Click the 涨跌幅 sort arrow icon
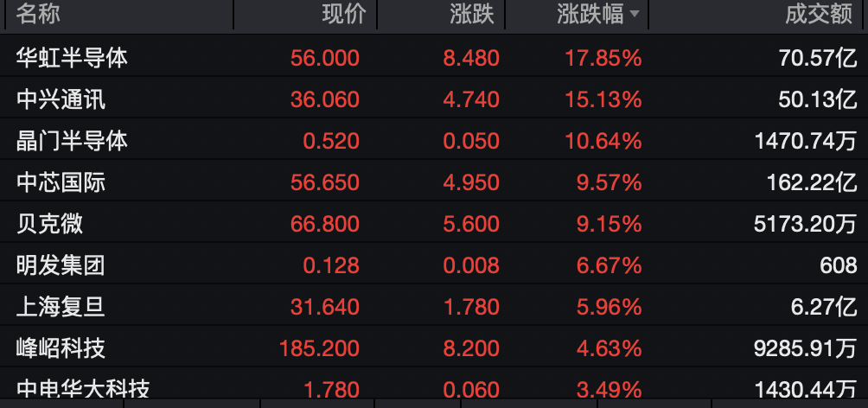The image size is (868, 408). tap(635, 14)
